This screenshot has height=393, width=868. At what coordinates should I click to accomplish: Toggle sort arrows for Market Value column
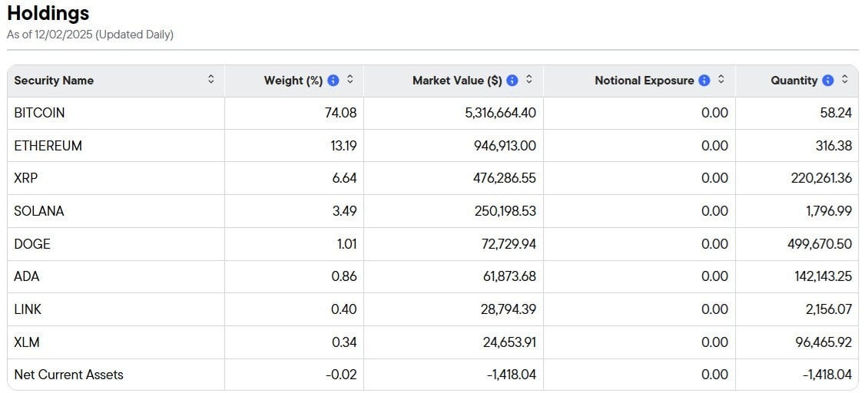(529, 80)
